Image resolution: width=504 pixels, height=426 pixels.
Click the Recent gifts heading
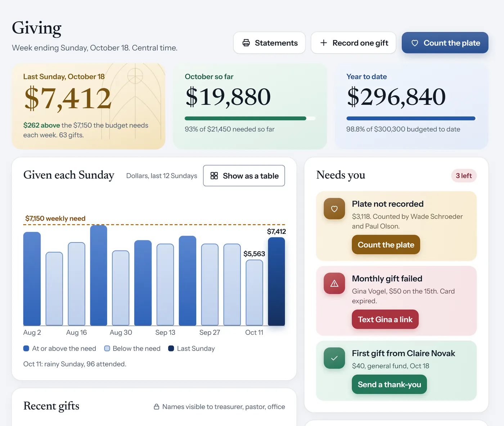tap(51, 406)
